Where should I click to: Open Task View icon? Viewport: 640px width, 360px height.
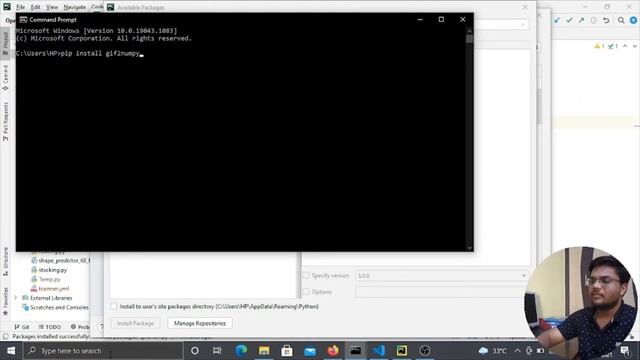(217, 351)
